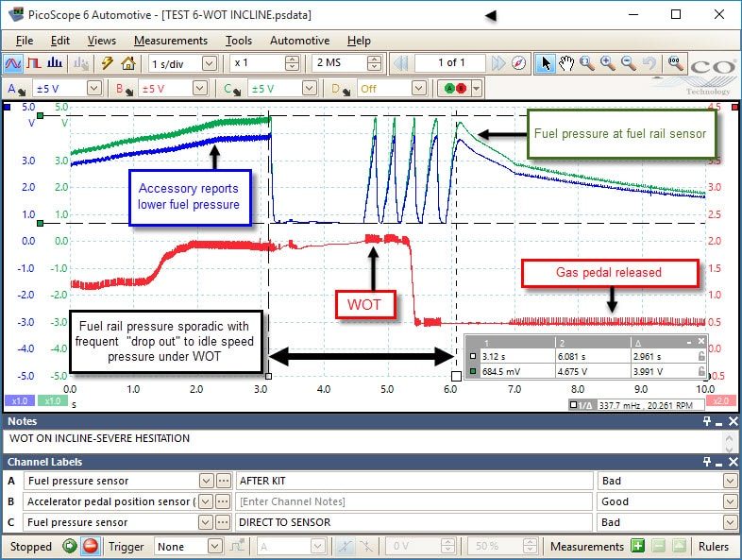Open channel B options button
Image resolution: width=742 pixels, height=560 pixels.
pyautogui.click(x=124, y=89)
